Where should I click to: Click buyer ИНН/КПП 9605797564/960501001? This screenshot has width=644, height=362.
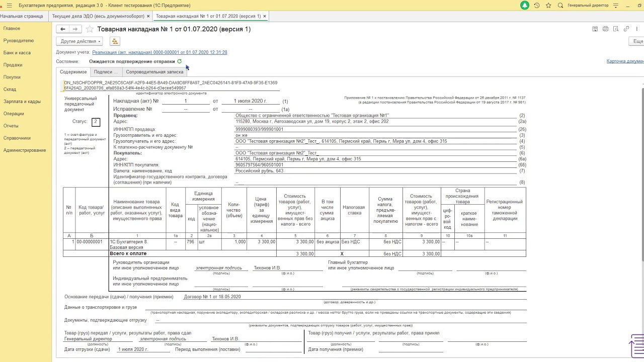259,164
